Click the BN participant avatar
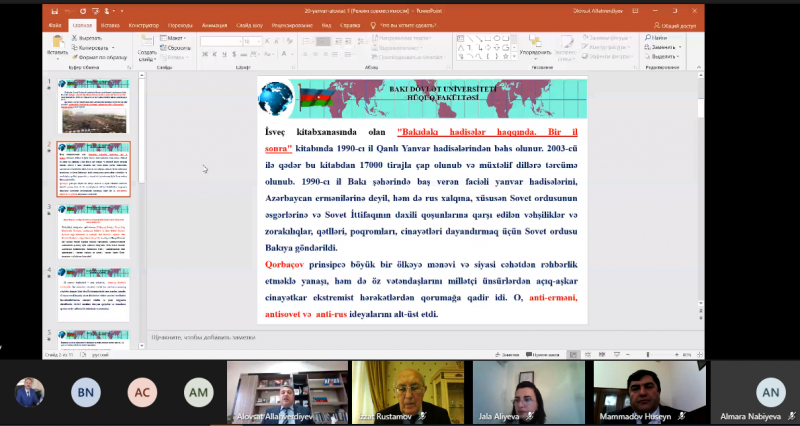The height and width of the screenshot is (426, 800). click(86, 392)
